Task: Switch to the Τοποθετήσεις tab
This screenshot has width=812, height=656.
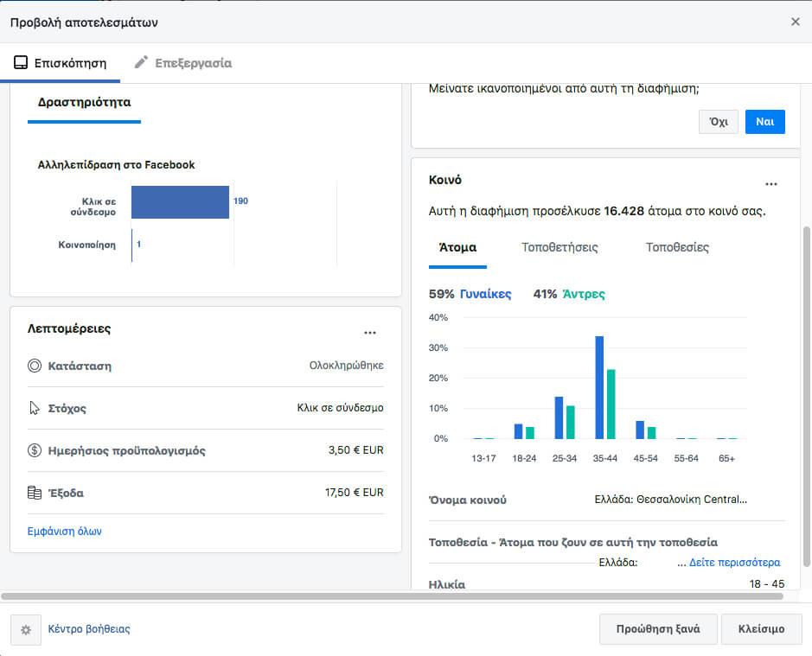Action: click(559, 247)
